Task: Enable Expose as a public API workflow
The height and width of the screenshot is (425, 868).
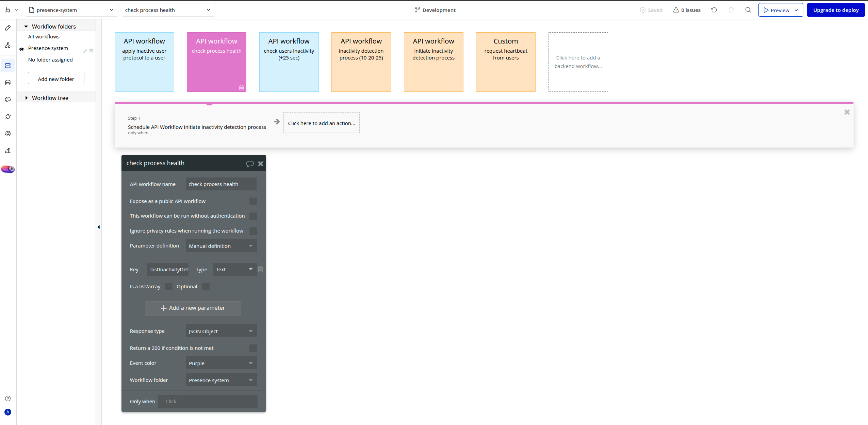Action: 253,201
